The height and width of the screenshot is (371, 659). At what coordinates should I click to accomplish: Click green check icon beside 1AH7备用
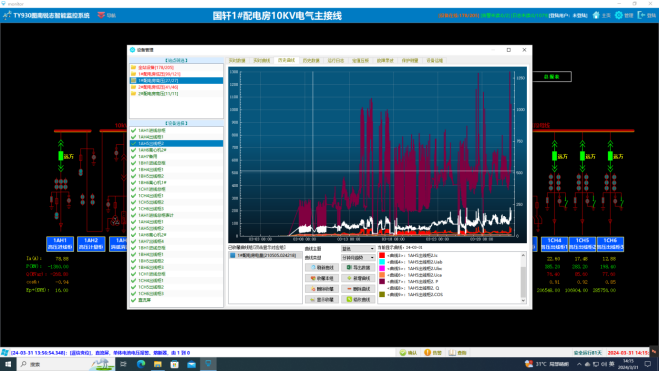[x=134, y=156]
